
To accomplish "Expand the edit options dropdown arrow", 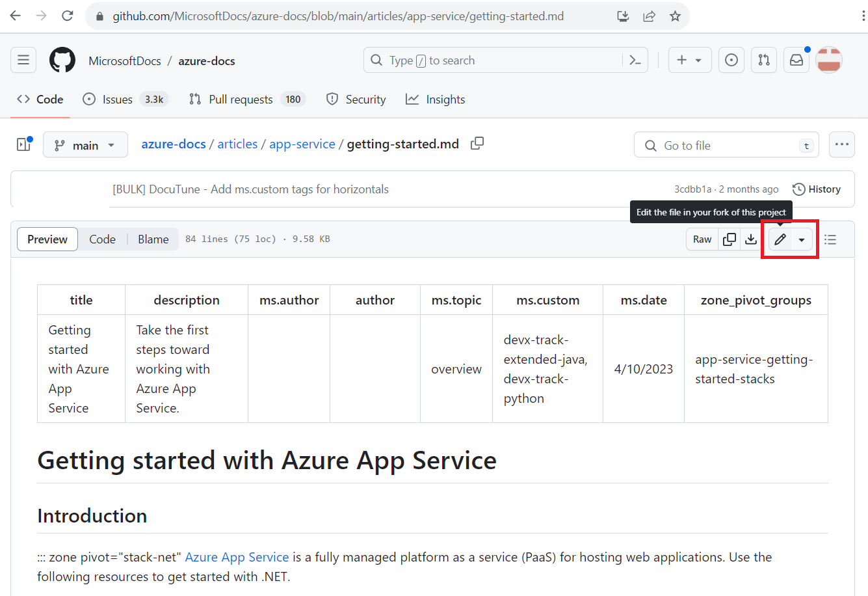I will click(802, 239).
